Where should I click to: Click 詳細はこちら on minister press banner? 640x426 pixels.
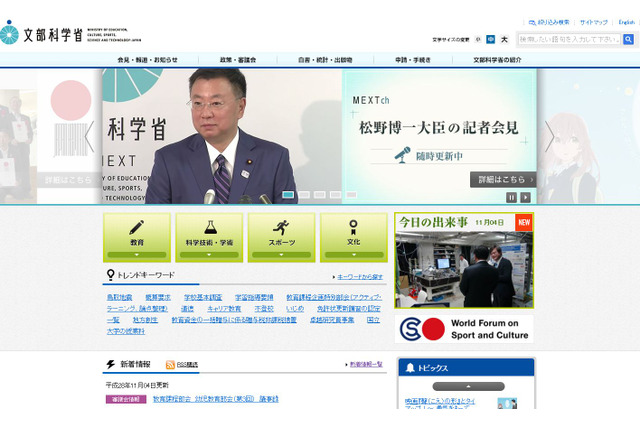click(503, 180)
